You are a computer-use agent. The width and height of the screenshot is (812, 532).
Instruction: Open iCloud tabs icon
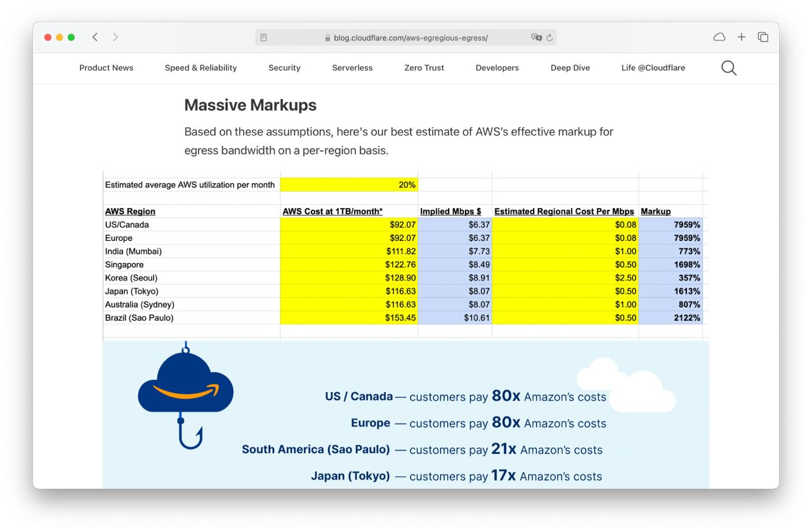(x=719, y=37)
